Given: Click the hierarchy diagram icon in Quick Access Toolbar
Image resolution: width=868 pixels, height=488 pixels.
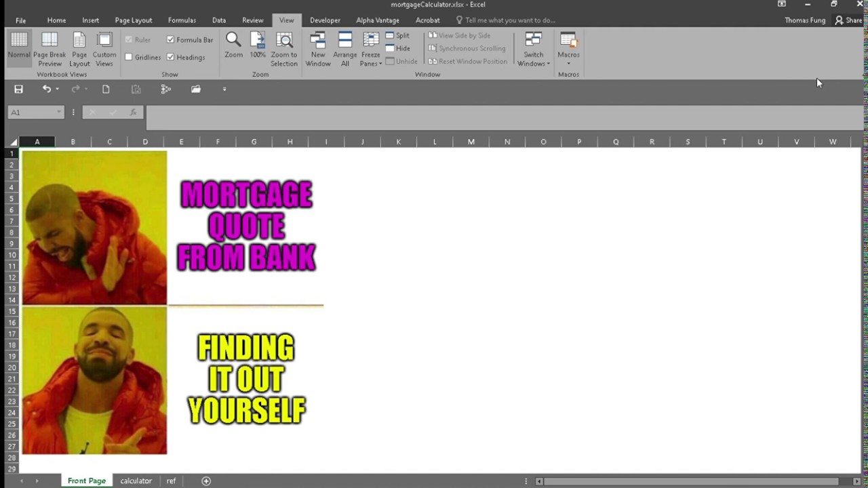Looking at the screenshot, I should (x=166, y=89).
